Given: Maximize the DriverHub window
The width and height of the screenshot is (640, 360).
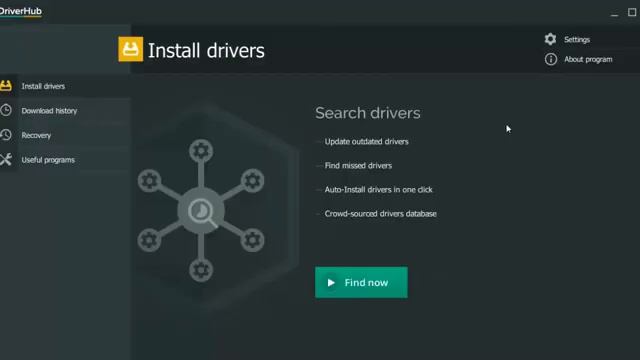Looking at the screenshot, I should coord(632,12).
